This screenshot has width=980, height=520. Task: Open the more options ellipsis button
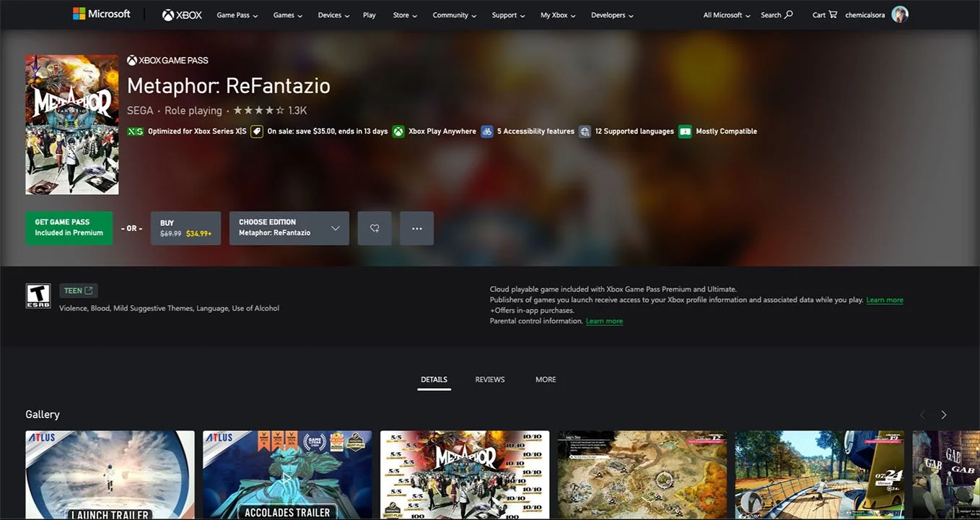[x=416, y=228]
